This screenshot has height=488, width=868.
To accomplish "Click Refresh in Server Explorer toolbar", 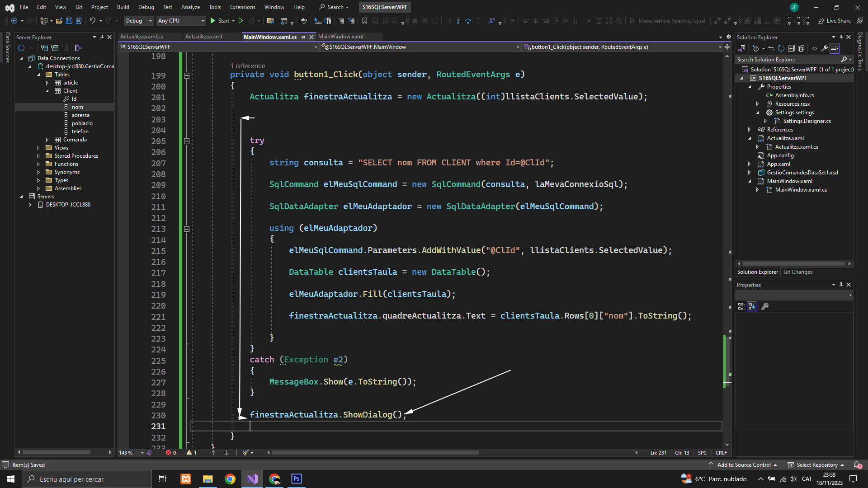I will (21, 48).
